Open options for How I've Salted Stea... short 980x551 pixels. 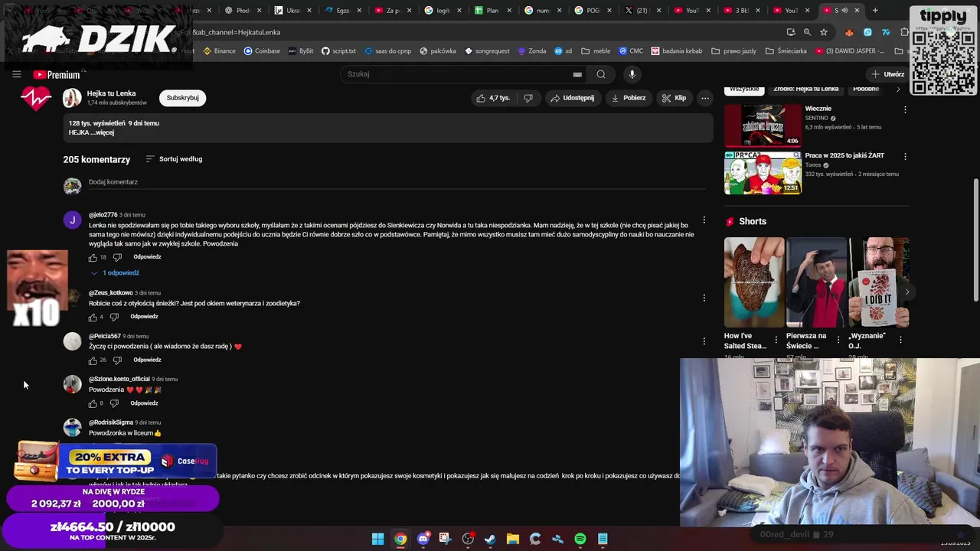click(776, 340)
